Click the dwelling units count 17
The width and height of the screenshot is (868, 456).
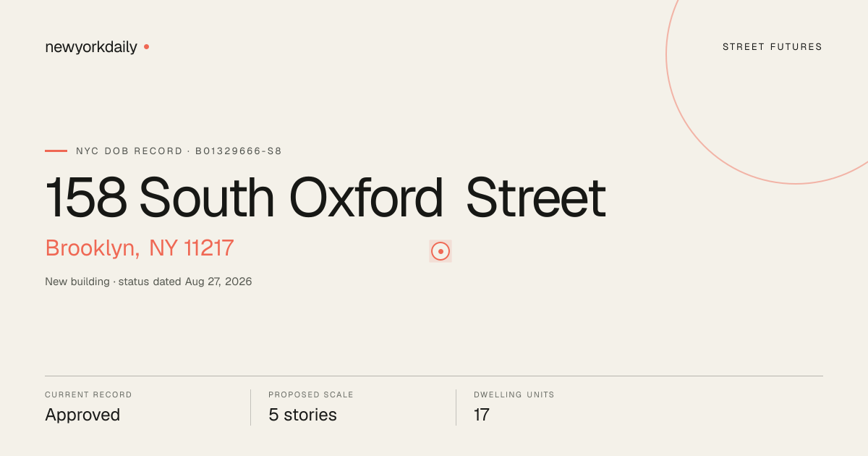482,415
